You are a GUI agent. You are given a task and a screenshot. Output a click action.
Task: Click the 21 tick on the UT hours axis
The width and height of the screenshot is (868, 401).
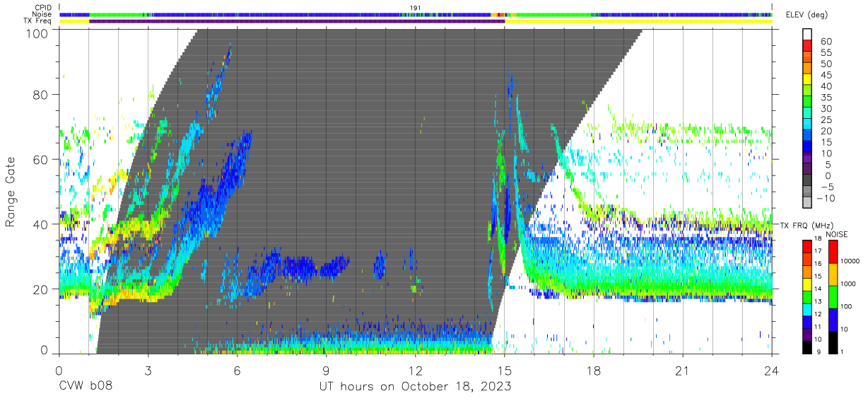(x=683, y=370)
